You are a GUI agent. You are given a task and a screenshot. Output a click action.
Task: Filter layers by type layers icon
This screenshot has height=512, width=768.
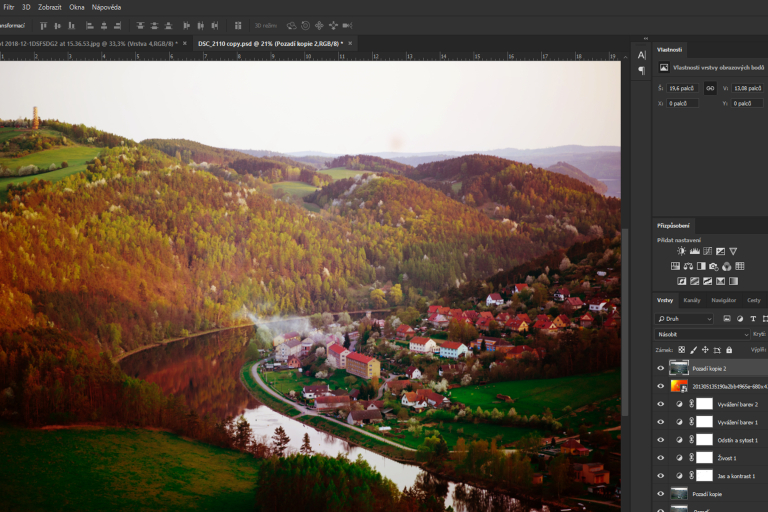tap(750, 319)
